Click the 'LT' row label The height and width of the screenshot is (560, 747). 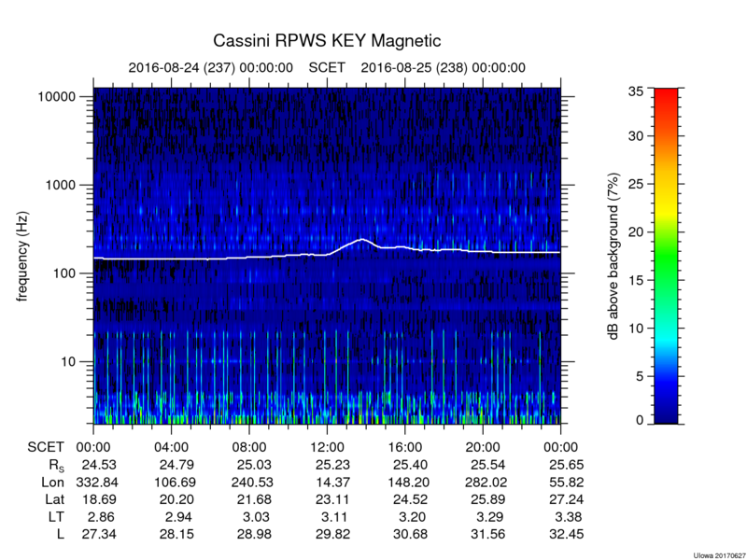(56, 517)
